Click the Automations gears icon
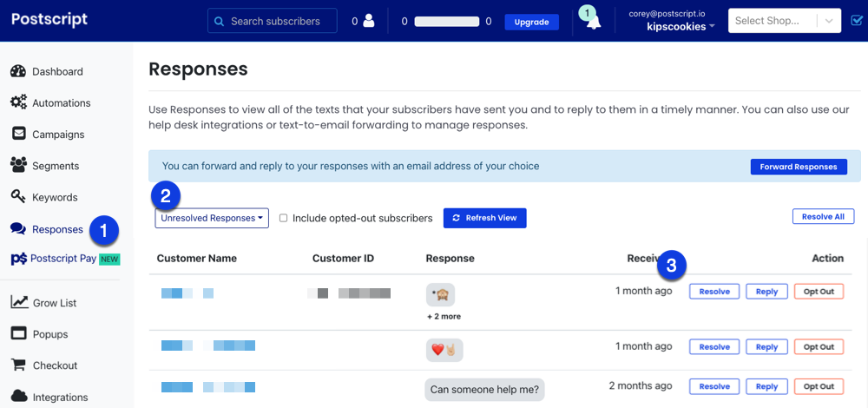The height and width of the screenshot is (408, 868). (x=18, y=103)
